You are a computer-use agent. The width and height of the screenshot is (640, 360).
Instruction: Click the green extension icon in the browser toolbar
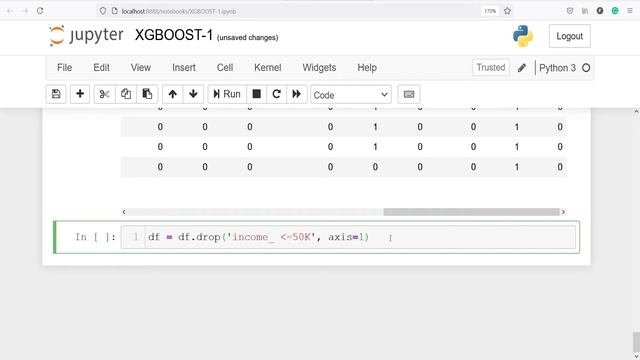(x=615, y=11)
